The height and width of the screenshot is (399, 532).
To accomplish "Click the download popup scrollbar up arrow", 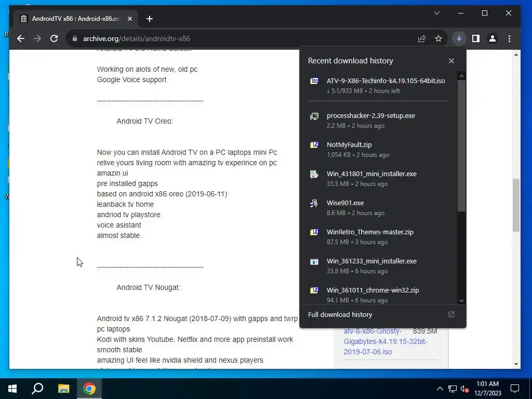I will 461,76.
